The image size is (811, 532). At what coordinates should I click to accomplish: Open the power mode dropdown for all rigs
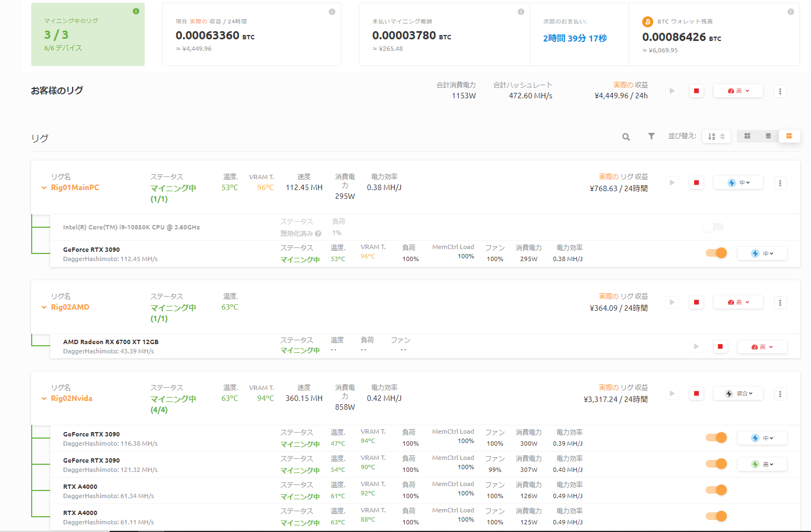pyautogui.click(x=738, y=91)
